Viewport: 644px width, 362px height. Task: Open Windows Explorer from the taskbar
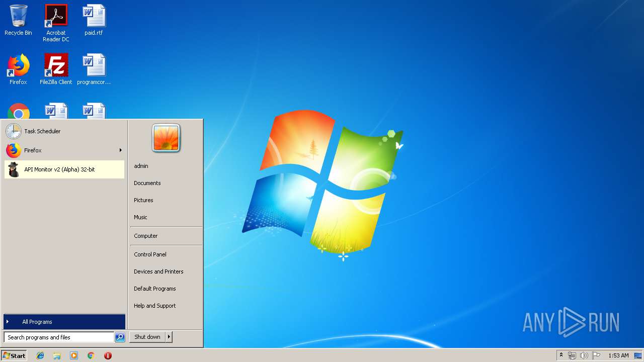click(x=57, y=355)
